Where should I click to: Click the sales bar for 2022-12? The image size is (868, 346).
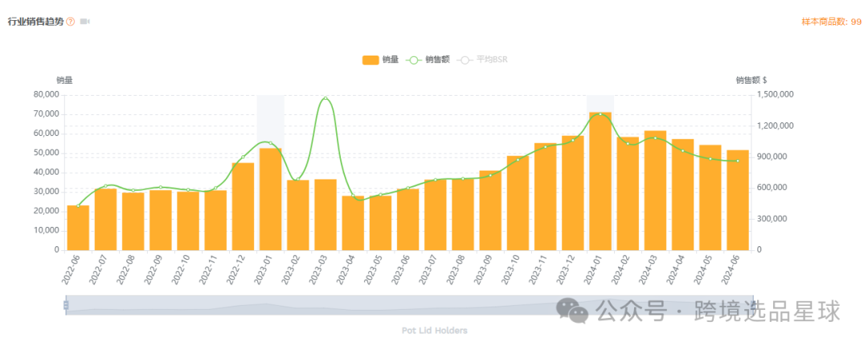click(x=243, y=206)
